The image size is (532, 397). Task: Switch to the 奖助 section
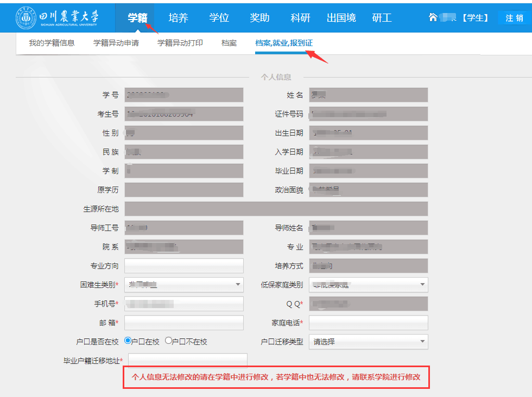click(259, 18)
